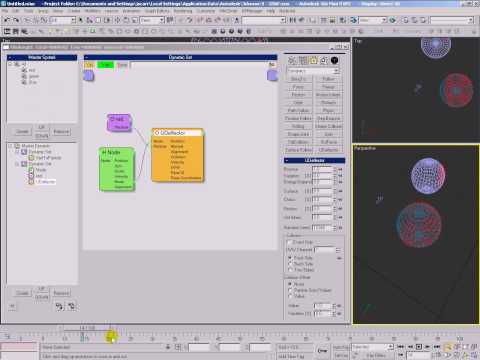Click the key mode toggle icon below go-to-start
The width and height of the screenshot is (480, 360).
click(401, 355)
